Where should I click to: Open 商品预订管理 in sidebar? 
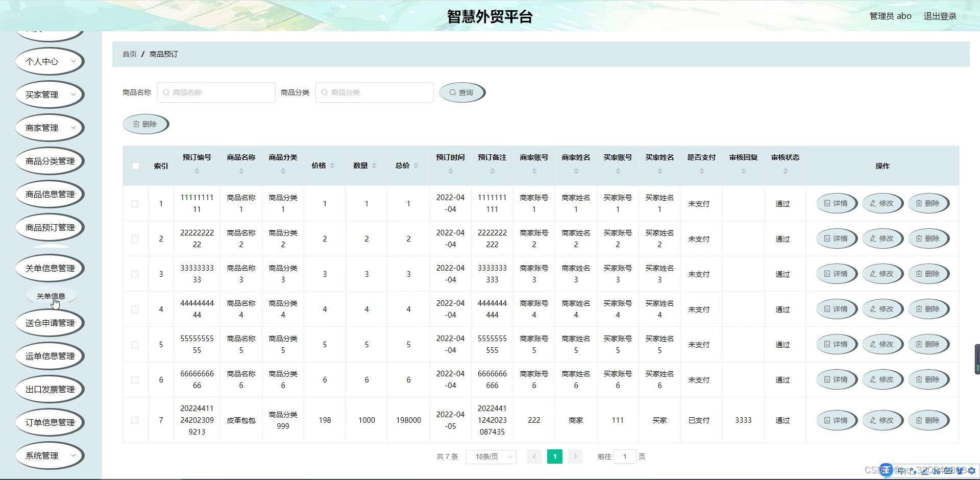pyautogui.click(x=49, y=227)
